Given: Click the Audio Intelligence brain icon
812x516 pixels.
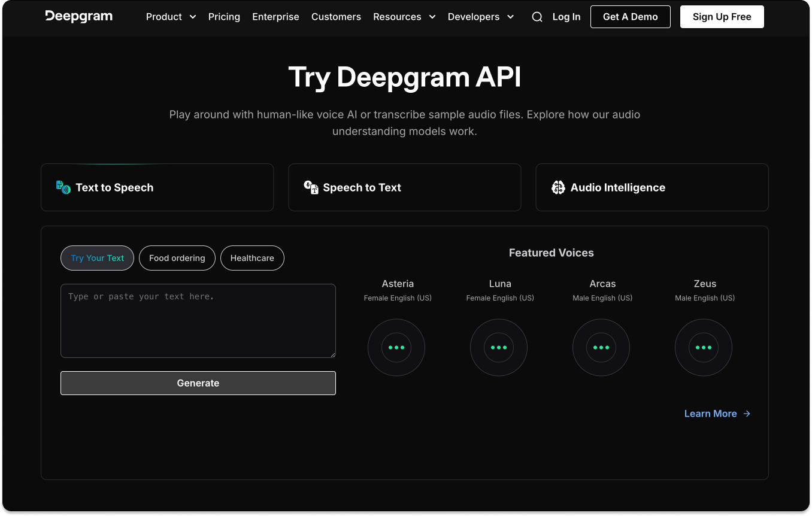Looking at the screenshot, I should pyautogui.click(x=558, y=187).
